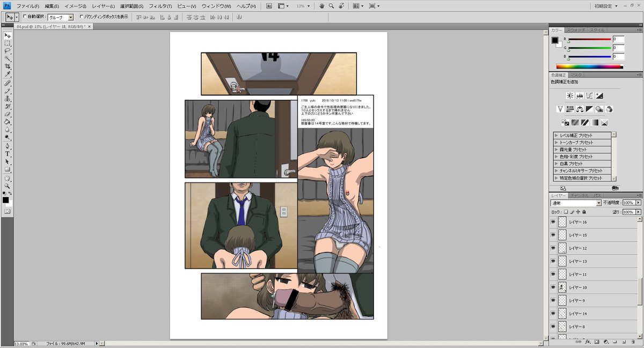Expand トーンカーブ プリセット
The width and height of the screenshot is (644, 348).
pos(557,143)
